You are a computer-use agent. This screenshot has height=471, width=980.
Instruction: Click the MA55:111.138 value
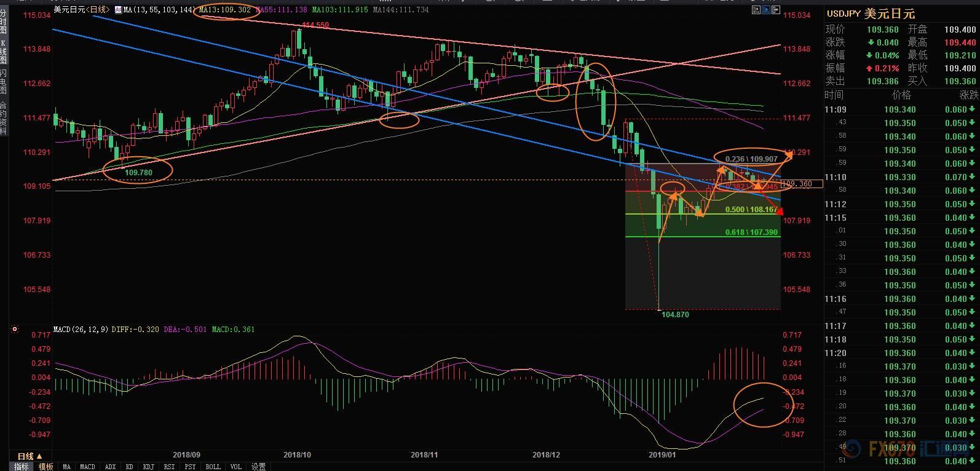281,10
